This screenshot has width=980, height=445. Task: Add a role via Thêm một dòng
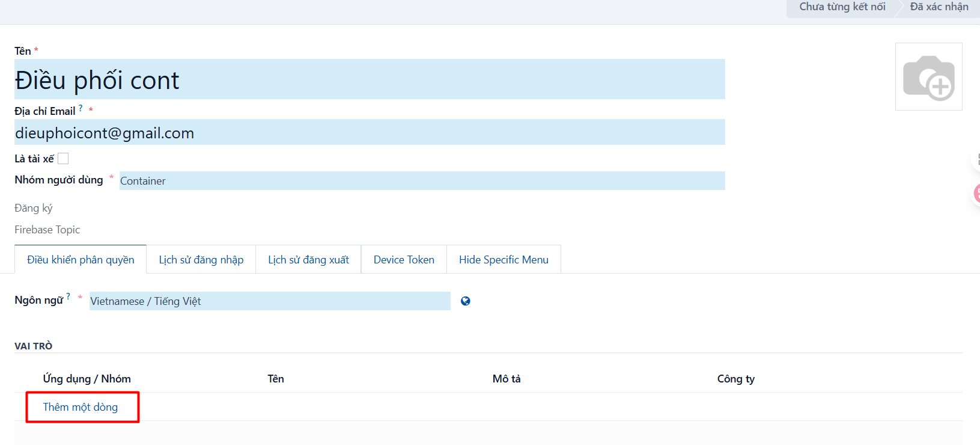(81, 407)
